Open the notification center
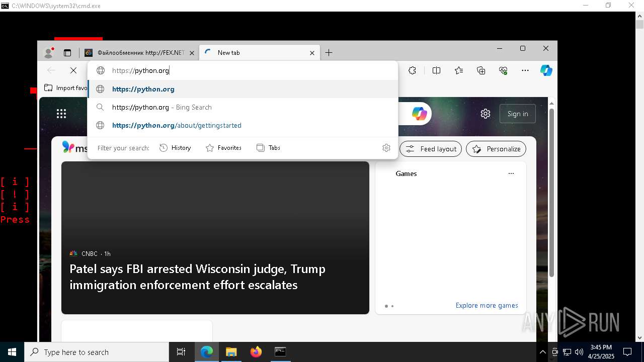The width and height of the screenshot is (644, 362). coord(627,352)
